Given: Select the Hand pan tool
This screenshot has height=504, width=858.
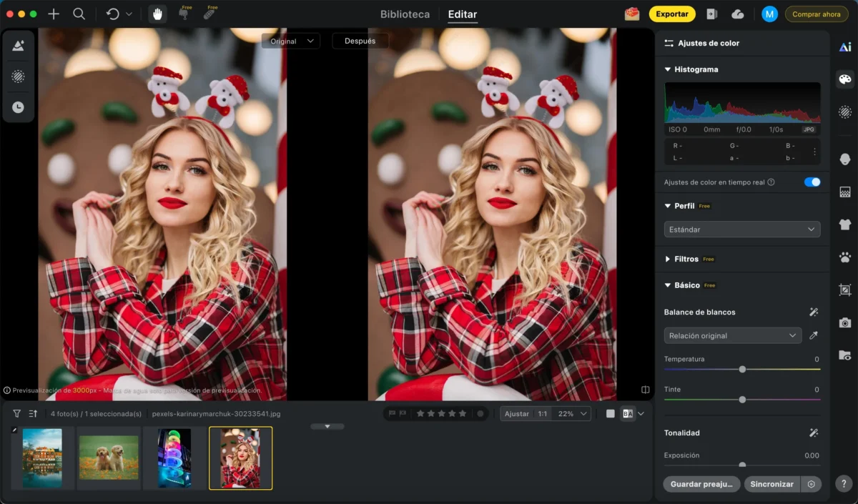Looking at the screenshot, I should (157, 14).
